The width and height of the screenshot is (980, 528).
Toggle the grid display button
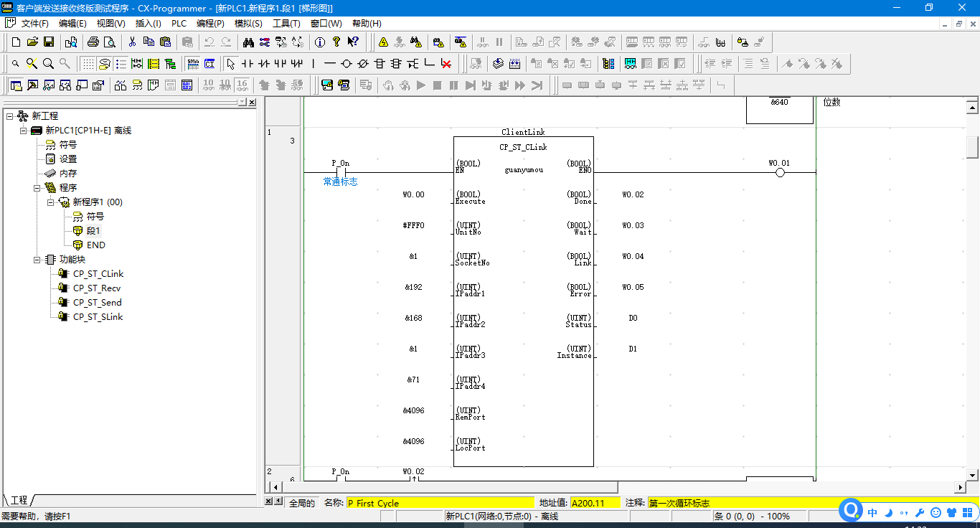[x=88, y=64]
